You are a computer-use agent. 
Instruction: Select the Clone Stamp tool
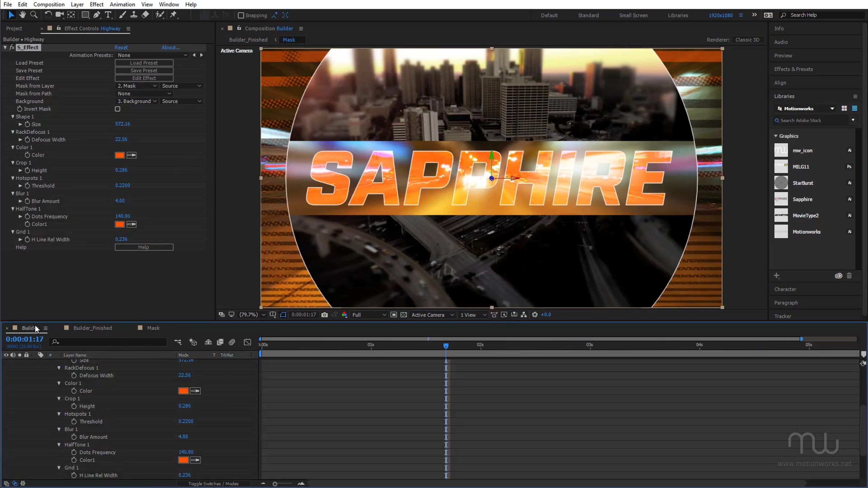pos(133,15)
